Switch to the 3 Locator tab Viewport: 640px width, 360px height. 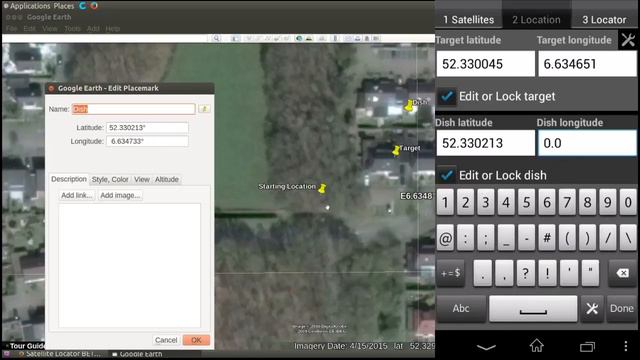(x=604, y=20)
